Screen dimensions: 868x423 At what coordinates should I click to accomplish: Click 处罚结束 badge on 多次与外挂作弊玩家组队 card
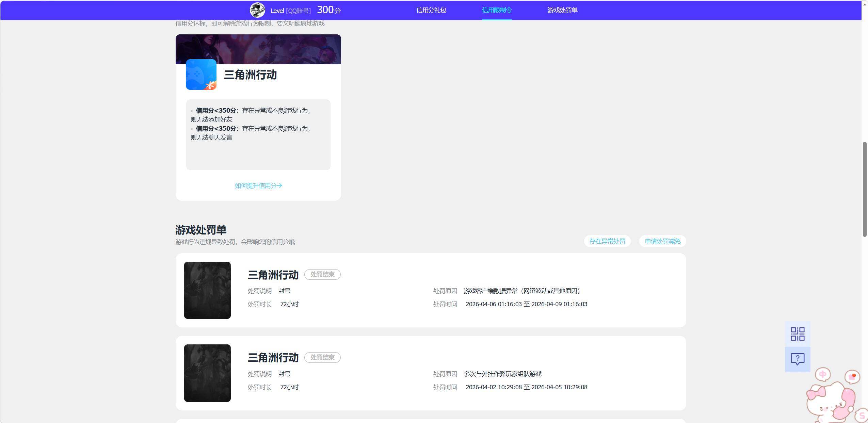tap(322, 357)
